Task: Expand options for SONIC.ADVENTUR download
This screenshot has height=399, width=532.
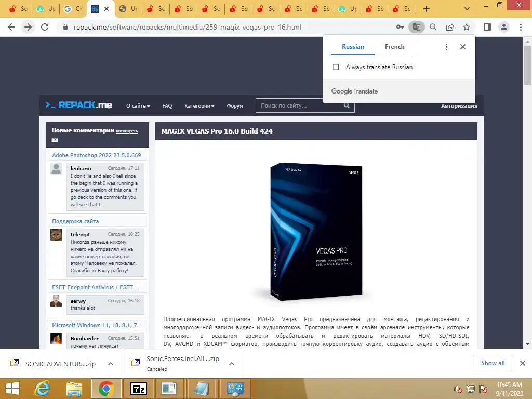Action: pyautogui.click(x=111, y=364)
